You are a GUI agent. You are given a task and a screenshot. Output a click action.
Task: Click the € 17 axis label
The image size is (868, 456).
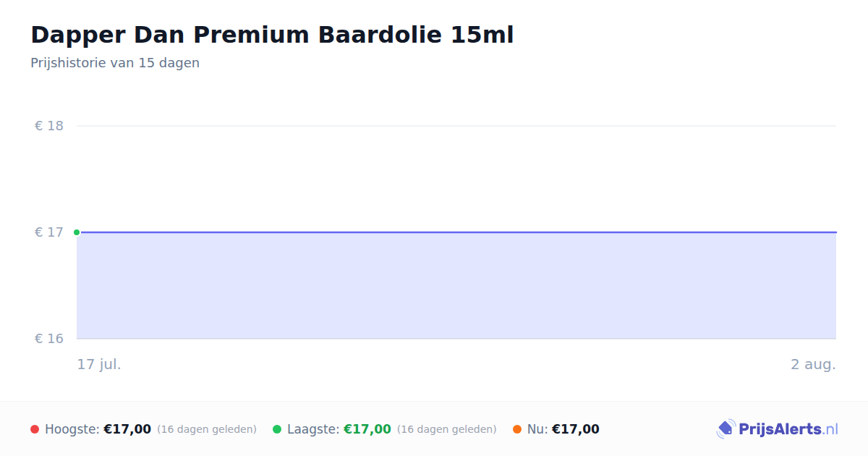pyautogui.click(x=49, y=232)
